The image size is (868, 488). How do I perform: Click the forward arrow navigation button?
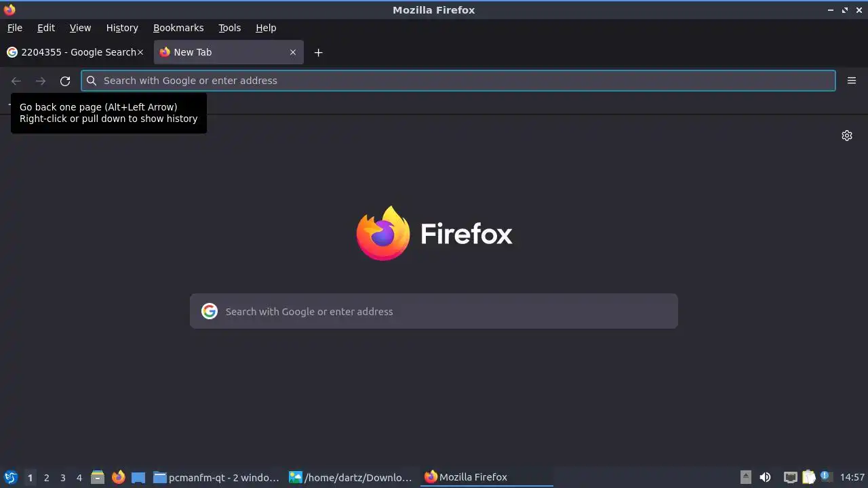pos(41,81)
